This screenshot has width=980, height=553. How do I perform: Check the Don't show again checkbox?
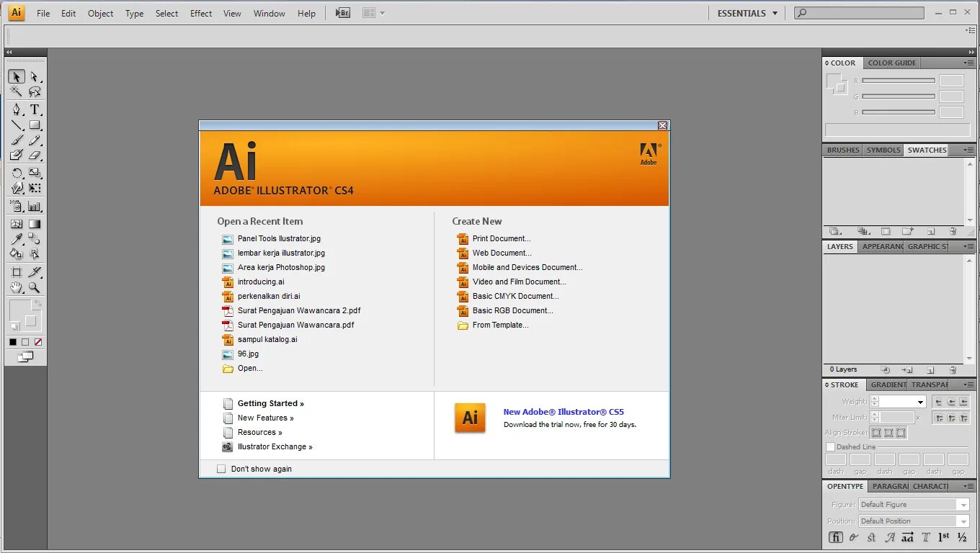click(x=221, y=469)
